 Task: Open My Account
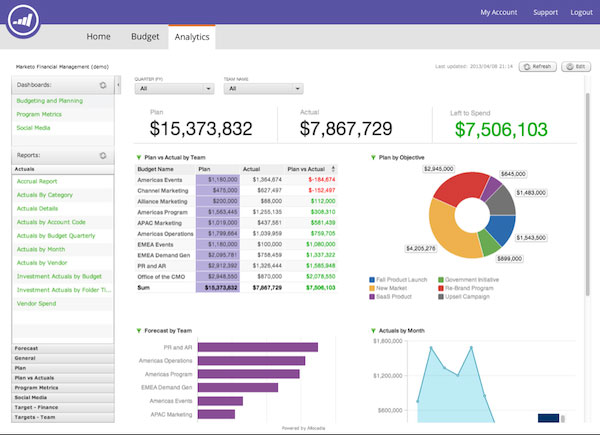point(499,12)
